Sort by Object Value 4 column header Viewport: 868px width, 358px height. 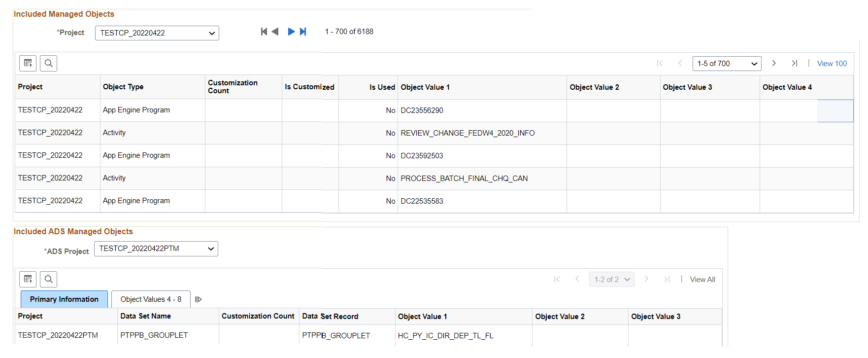(x=787, y=87)
